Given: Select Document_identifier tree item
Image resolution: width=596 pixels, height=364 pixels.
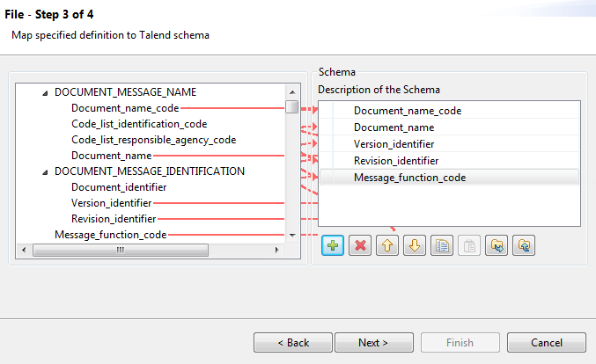Looking at the screenshot, I should [119, 187].
